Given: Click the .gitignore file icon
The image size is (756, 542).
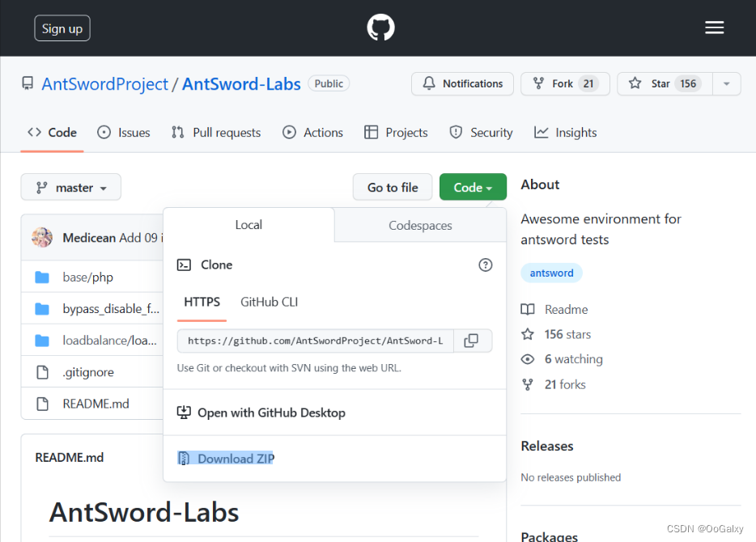Looking at the screenshot, I should [x=42, y=372].
